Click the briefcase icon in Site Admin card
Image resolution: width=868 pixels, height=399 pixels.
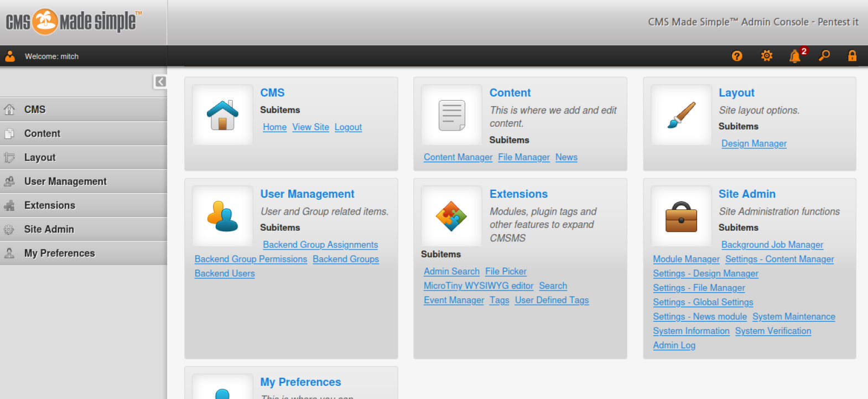coord(681,216)
